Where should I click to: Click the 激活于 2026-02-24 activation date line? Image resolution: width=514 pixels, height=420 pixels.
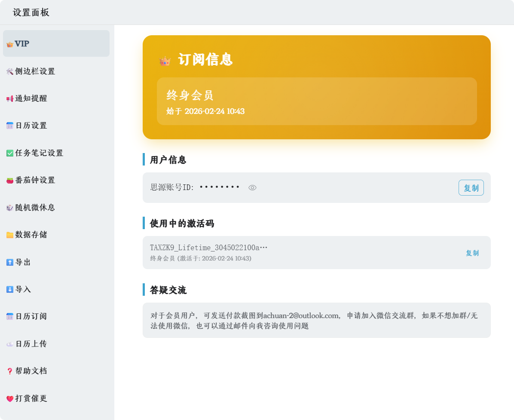[201, 258]
